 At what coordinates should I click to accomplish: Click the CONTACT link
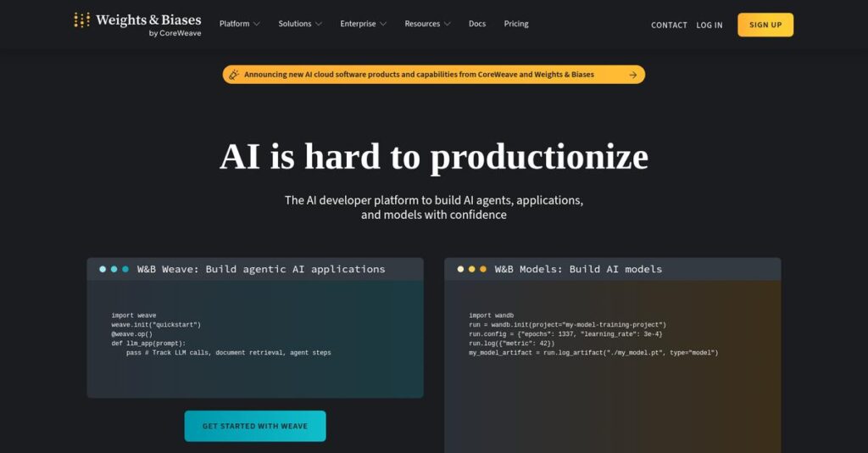click(669, 25)
